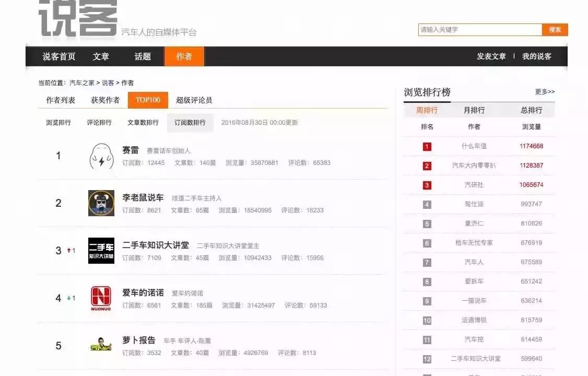Screen dimensions: 588x376
Task: Click the 赛雷 author avatar icon
Action: (x=101, y=156)
